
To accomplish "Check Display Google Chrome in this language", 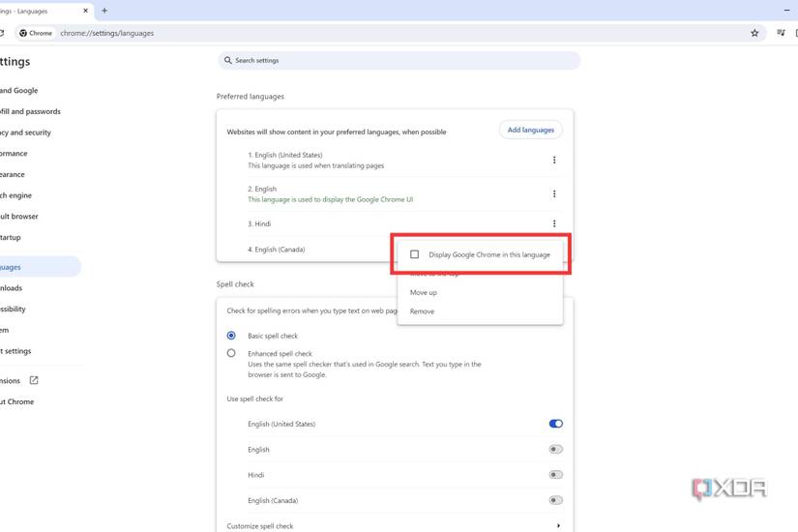I will 414,254.
